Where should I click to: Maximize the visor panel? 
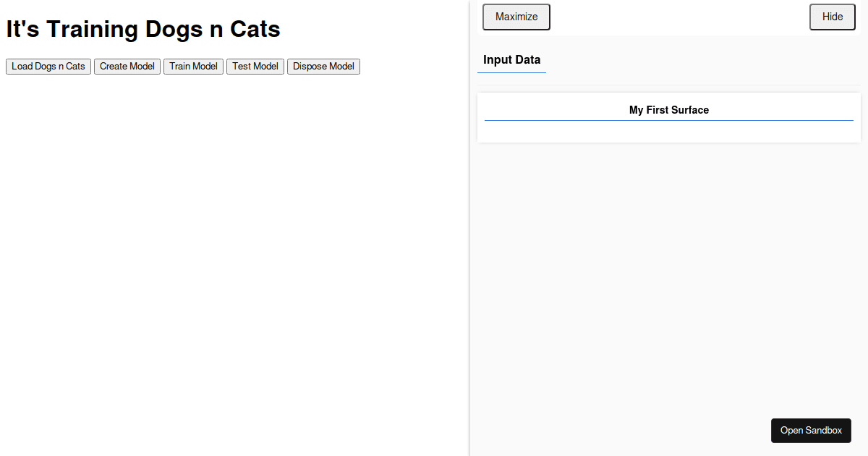click(x=516, y=17)
